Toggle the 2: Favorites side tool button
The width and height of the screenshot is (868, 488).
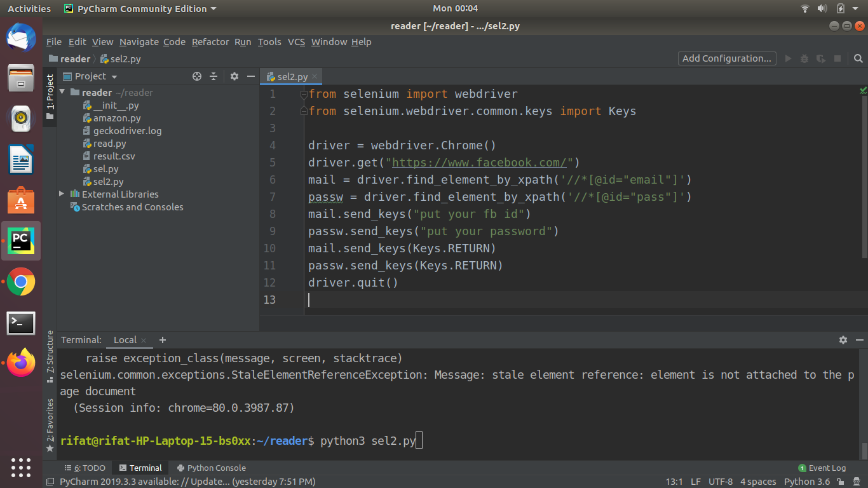tap(50, 425)
